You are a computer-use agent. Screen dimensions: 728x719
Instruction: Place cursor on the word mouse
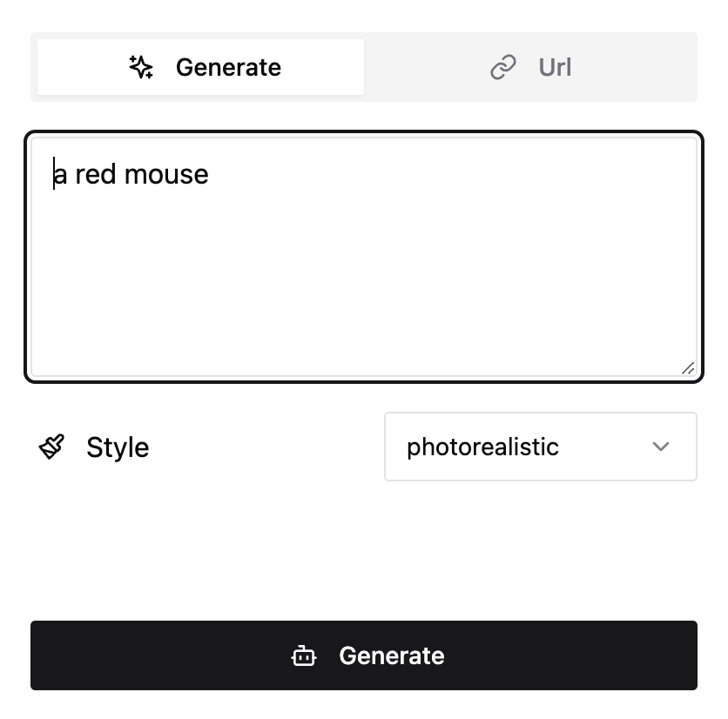[x=166, y=175]
